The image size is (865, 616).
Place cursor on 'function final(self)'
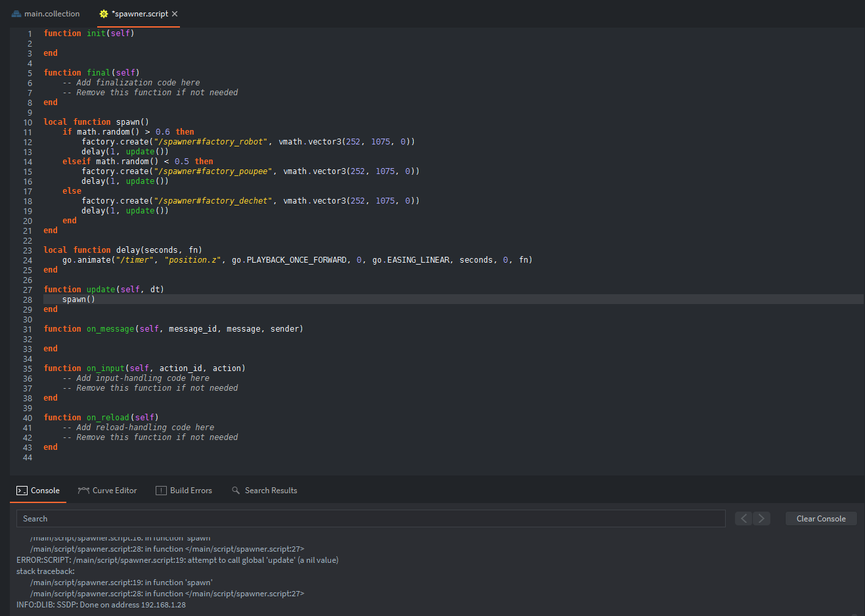point(91,73)
